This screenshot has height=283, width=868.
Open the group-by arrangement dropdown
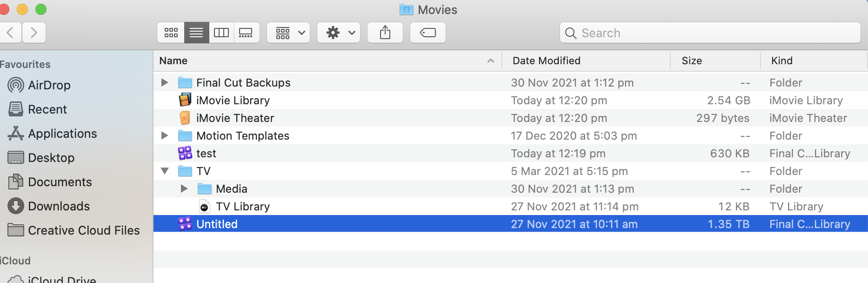pyautogui.click(x=288, y=33)
